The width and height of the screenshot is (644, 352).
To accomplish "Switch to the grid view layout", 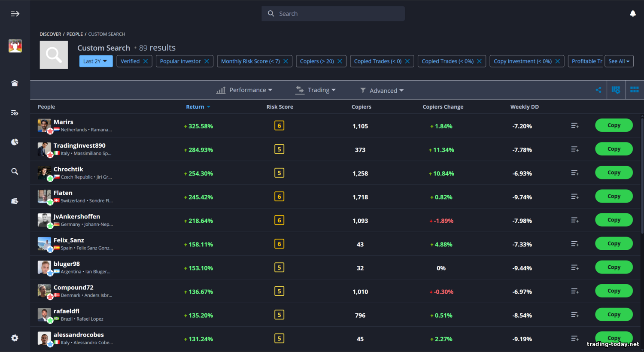I will click(634, 90).
